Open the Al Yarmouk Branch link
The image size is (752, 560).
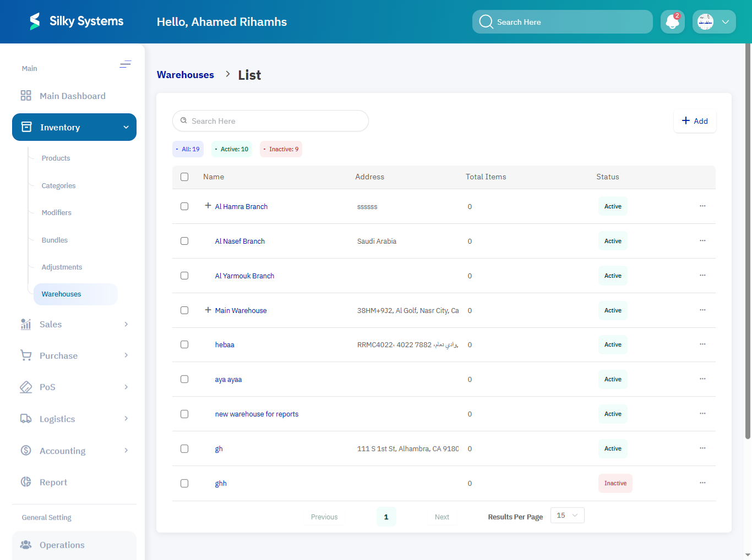tap(244, 276)
